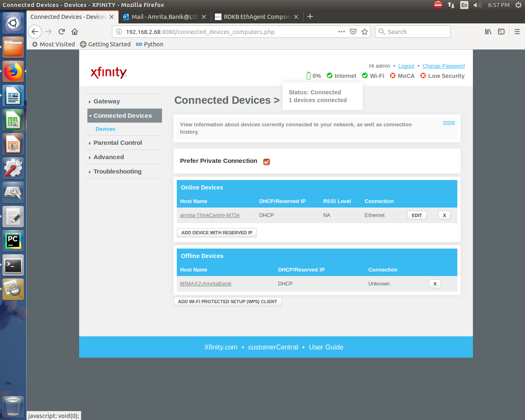The image size is (525, 420).
Task: Remove the offline MIMAX2-AmritaBanik device with X
Action: 435,284
